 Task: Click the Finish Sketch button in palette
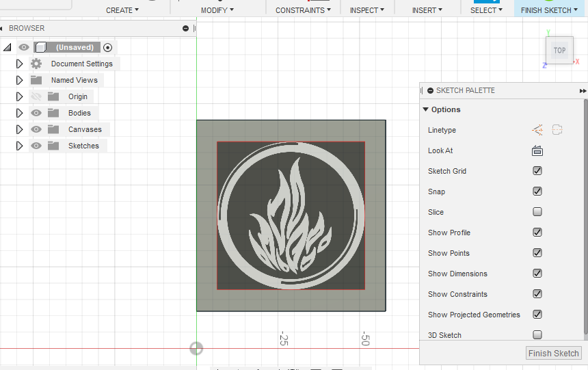tap(554, 353)
